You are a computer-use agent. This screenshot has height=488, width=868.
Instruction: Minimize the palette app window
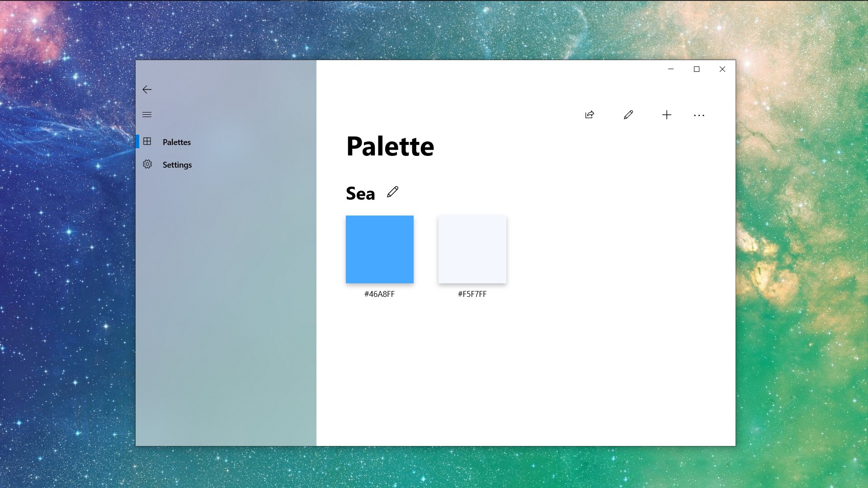pyautogui.click(x=671, y=69)
